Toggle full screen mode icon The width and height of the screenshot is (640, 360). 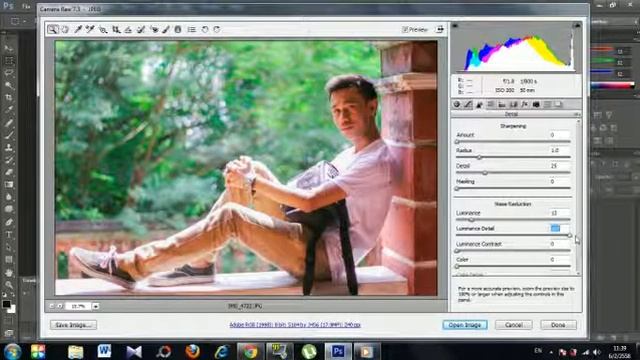tap(440, 29)
